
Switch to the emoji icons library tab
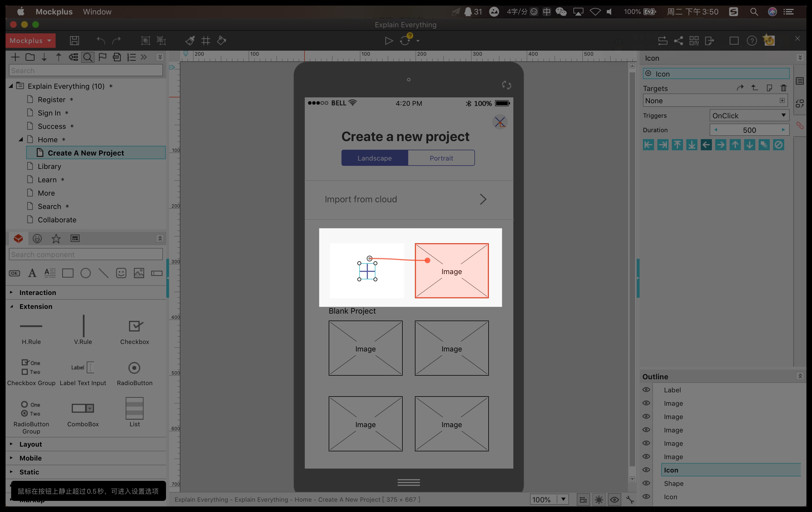[37, 239]
